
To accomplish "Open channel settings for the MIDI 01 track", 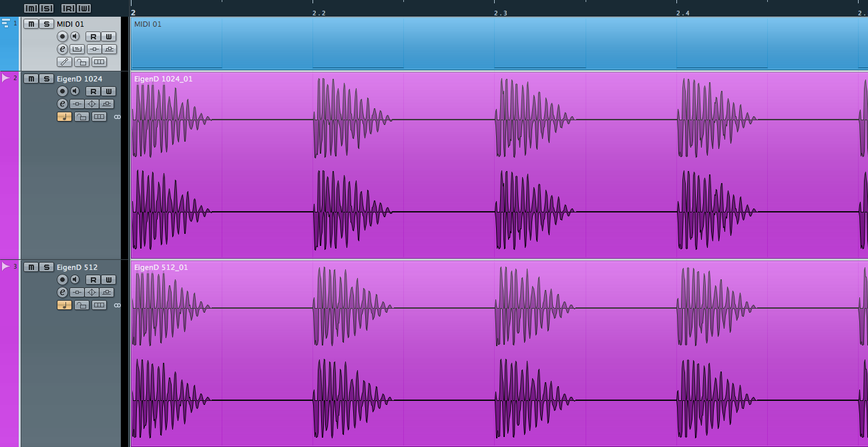I will coord(63,49).
